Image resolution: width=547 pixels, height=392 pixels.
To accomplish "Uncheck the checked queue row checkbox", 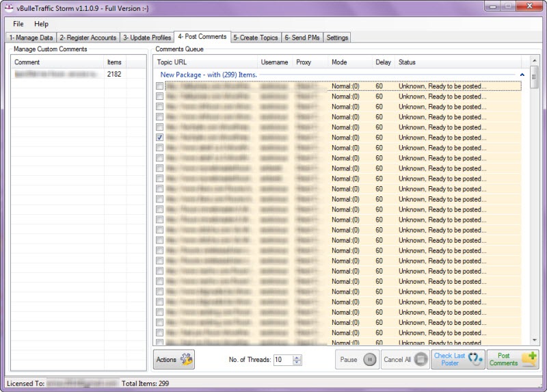I will pyautogui.click(x=159, y=138).
